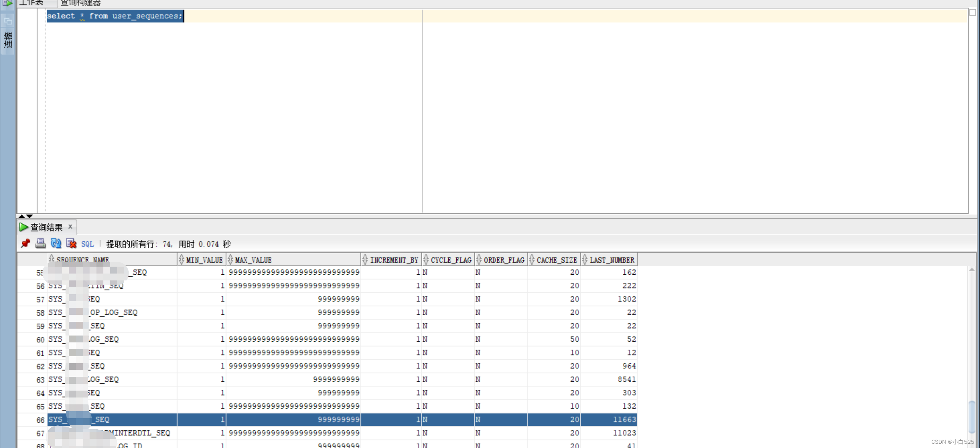980x448 pixels.
Task: Expand the editor pane using down arrow
Action: pos(29,216)
